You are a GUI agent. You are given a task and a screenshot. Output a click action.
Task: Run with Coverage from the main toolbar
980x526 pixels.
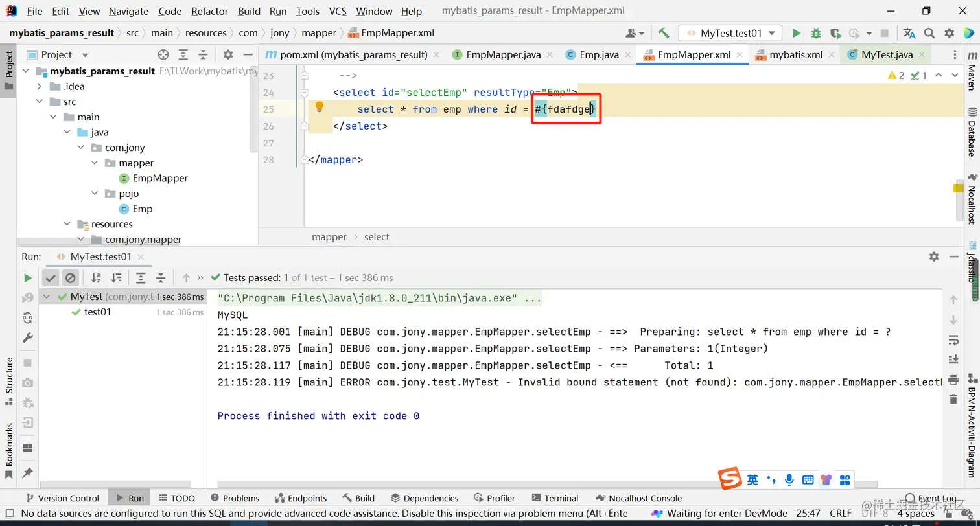tap(835, 33)
